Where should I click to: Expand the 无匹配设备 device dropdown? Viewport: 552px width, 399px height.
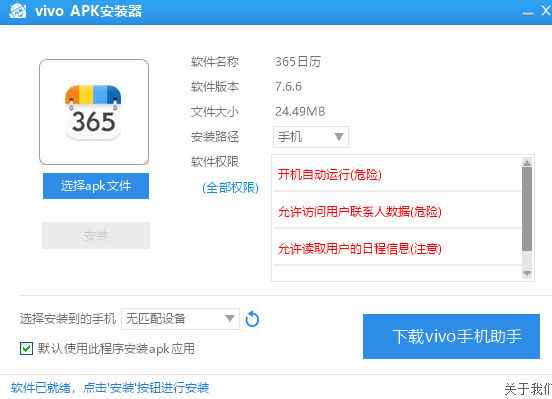pyautogui.click(x=180, y=319)
